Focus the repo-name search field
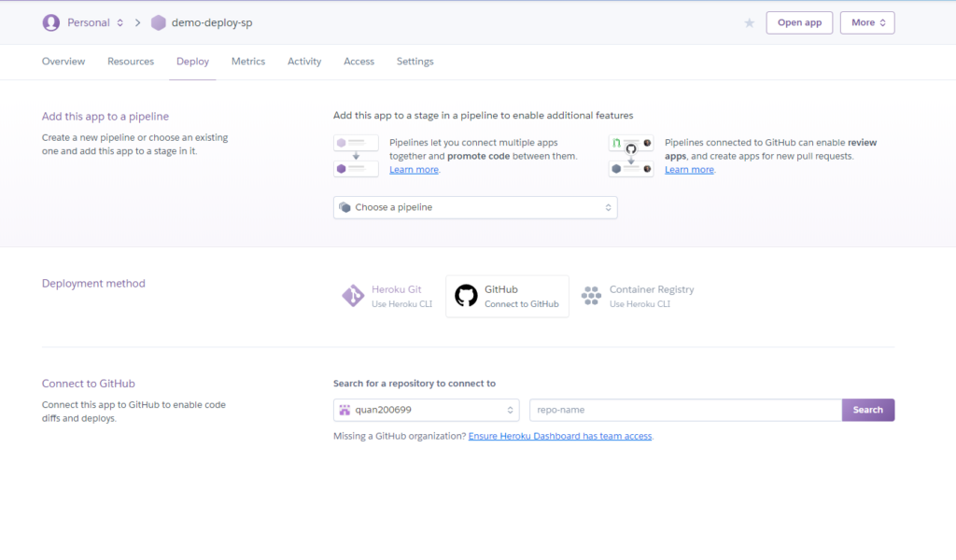956x560 pixels. [685, 410]
